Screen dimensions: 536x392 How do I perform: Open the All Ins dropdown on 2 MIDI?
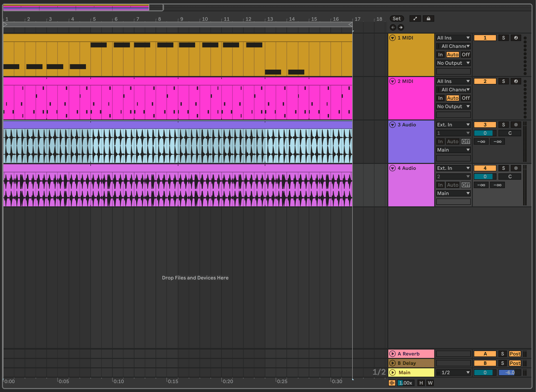453,81
